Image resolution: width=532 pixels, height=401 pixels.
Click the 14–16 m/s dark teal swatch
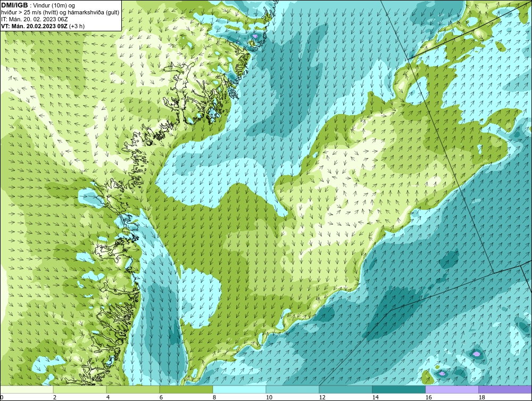pos(399,389)
